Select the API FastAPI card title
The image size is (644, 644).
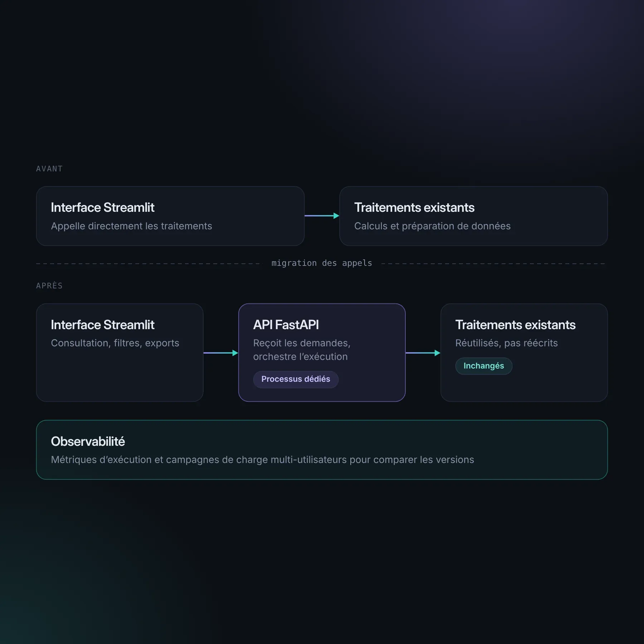click(286, 325)
